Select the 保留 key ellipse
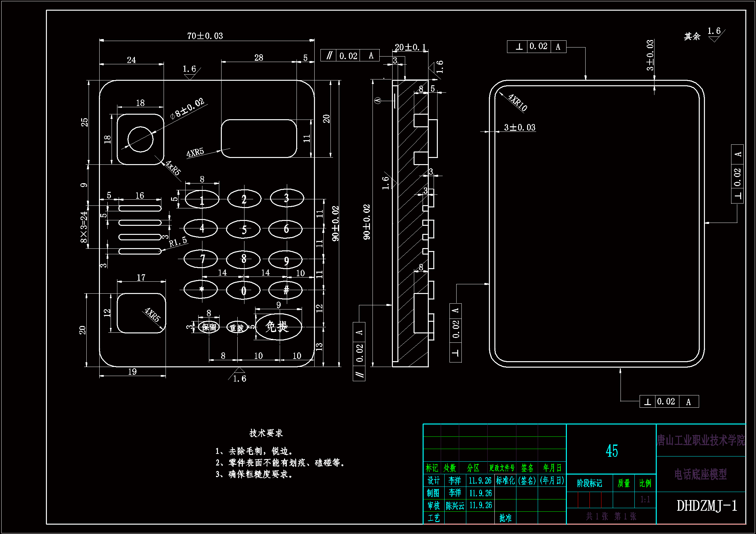 [209, 328]
